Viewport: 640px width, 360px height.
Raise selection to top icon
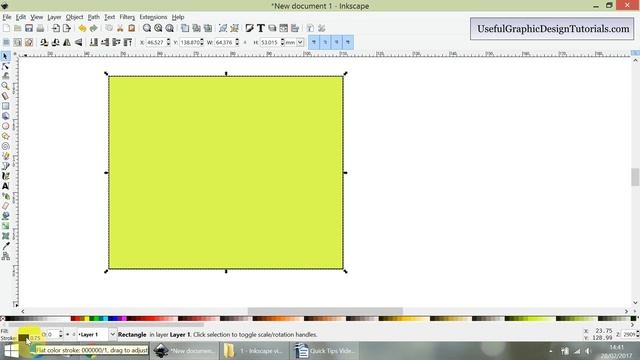click(x=128, y=42)
